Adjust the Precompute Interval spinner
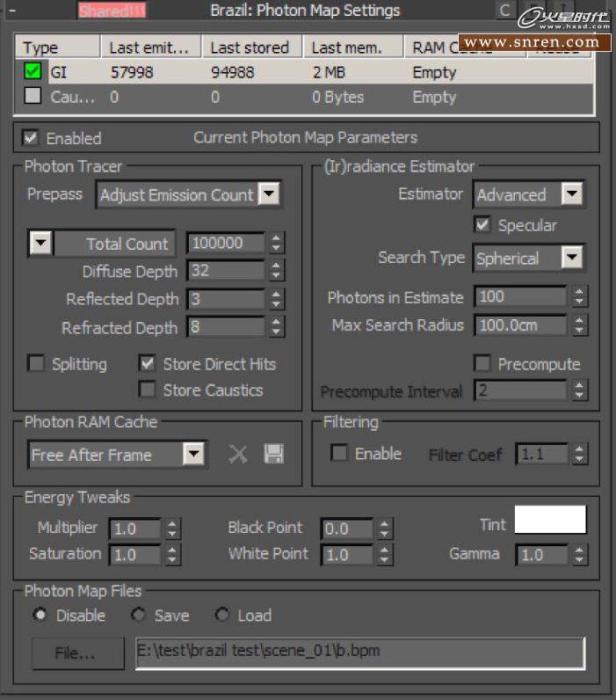Screen dimensions: 616x700 click(579, 390)
